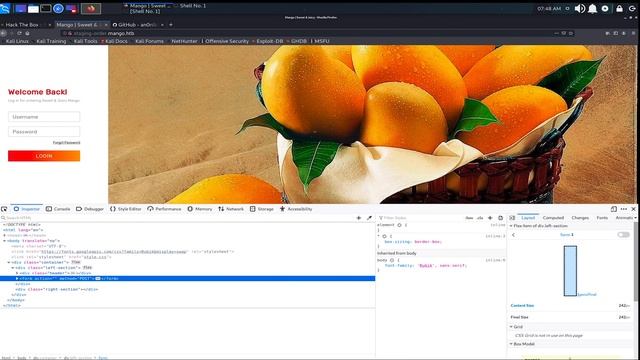The width and height of the screenshot is (640, 360).
Task: Select the div class right-section node
Action: [x=57, y=289]
